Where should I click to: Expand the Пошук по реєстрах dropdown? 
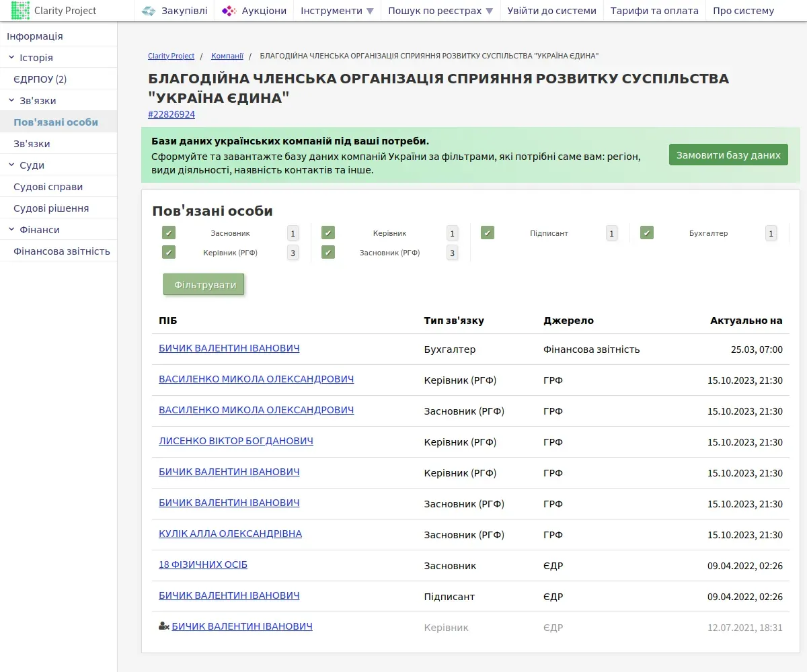click(x=440, y=11)
